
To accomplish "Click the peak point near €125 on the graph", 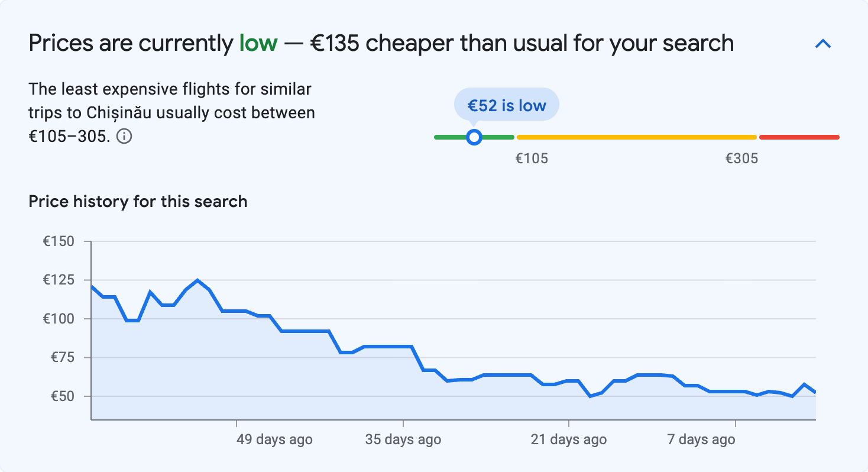I will point(197,279).
